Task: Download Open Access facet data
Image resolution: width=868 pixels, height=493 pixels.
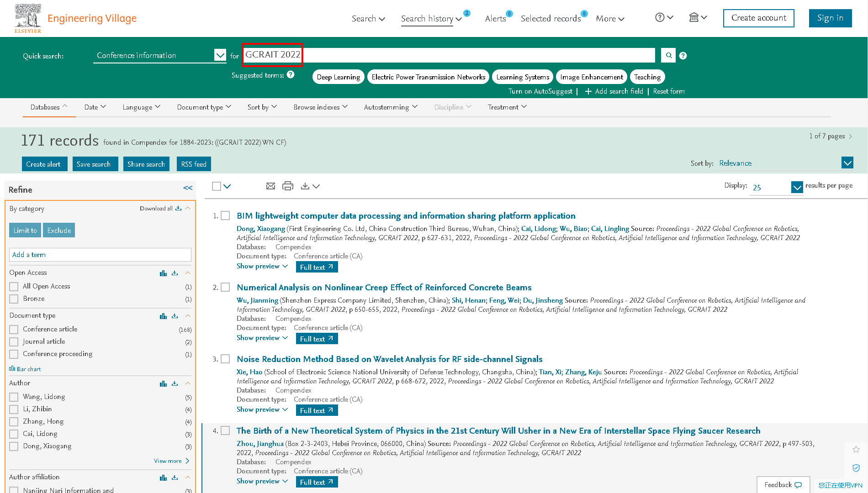Action: [x=175, y=273]
